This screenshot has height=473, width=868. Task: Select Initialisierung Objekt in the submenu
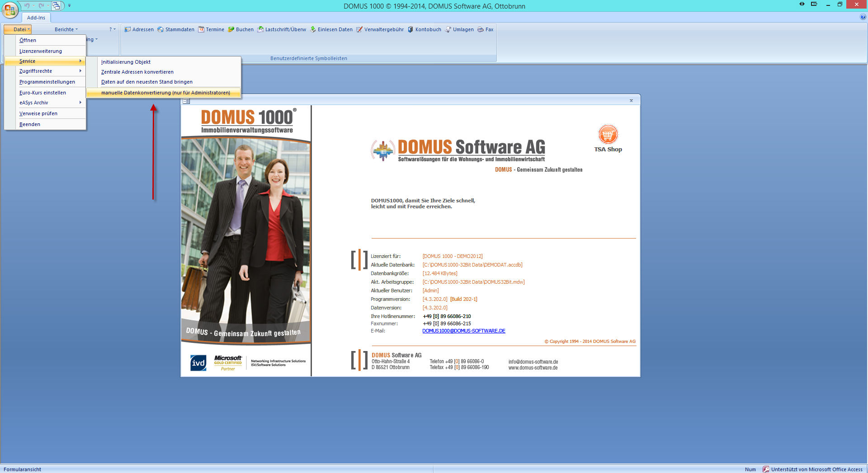[x=164, y=62]
